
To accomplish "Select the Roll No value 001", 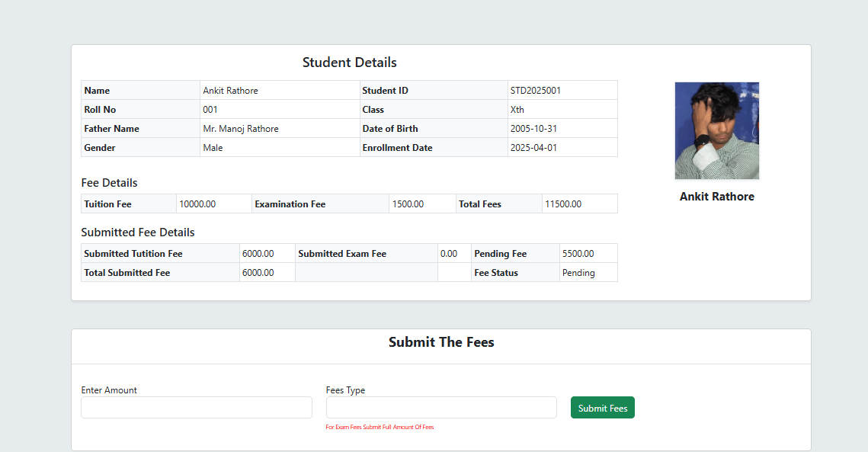I will point(210,110).
